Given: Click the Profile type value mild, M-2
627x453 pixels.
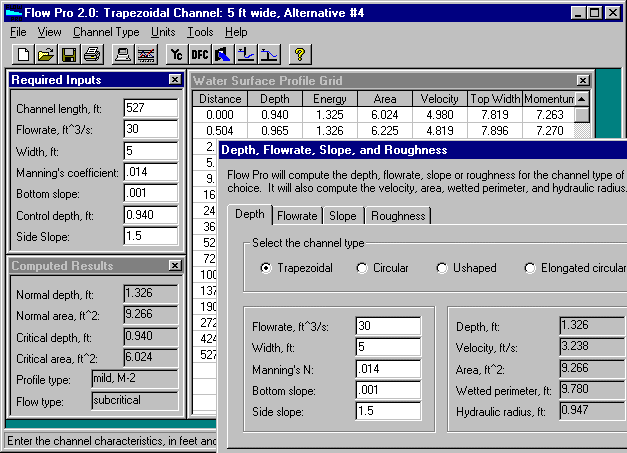Looking at the screenshot, I should coord(135,379).
